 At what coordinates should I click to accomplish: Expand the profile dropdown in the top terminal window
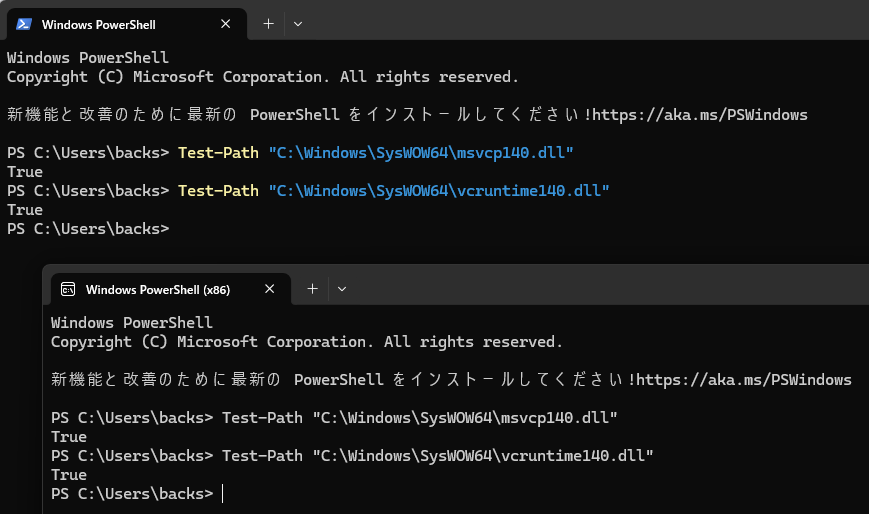pyautogui.click(x=298, y=24)
